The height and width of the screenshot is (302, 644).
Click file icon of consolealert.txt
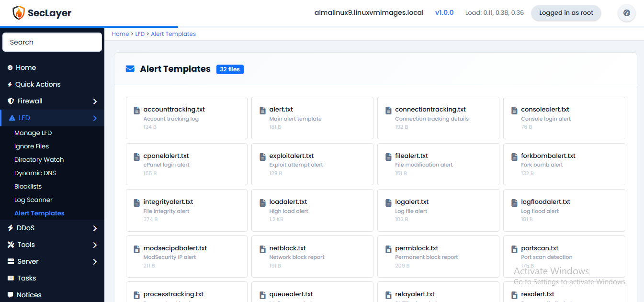(x=514, y=111)
